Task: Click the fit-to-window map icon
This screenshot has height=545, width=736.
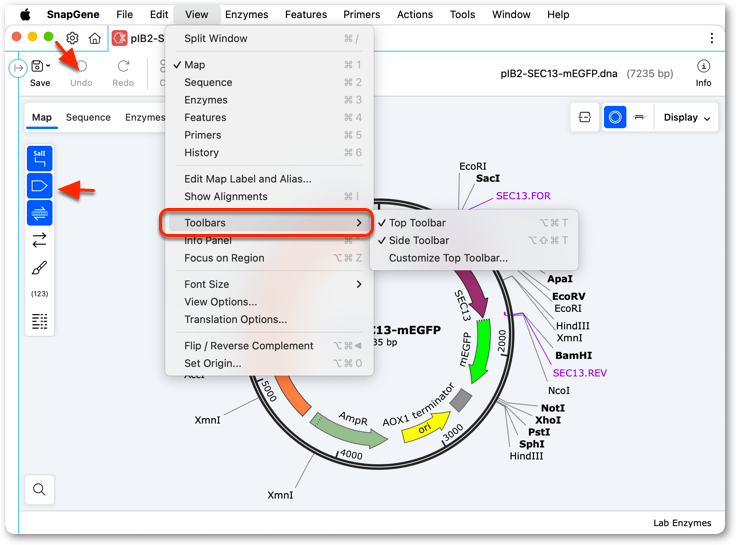Action: (585, 117)
